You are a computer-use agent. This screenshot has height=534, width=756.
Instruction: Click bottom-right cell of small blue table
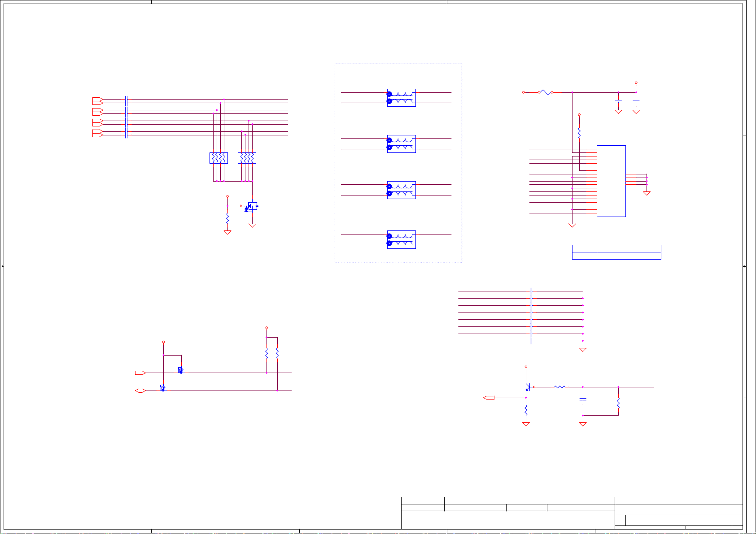629,256
